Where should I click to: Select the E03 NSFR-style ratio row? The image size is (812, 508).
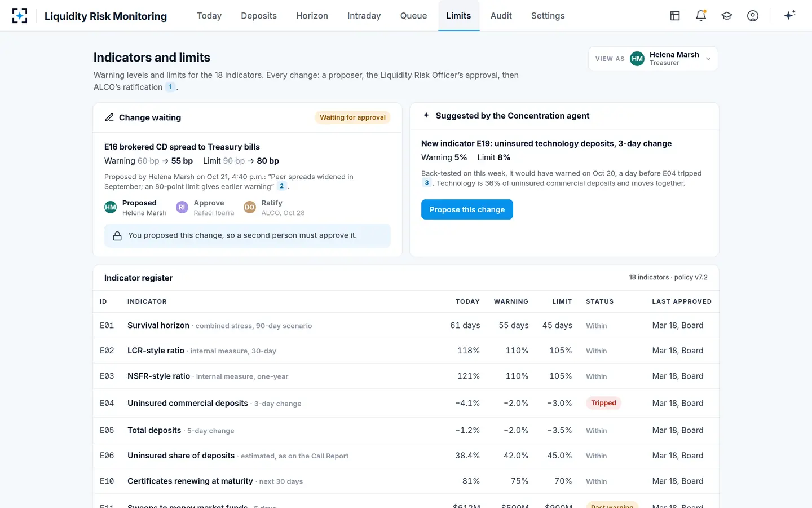[x=406, y=376]
